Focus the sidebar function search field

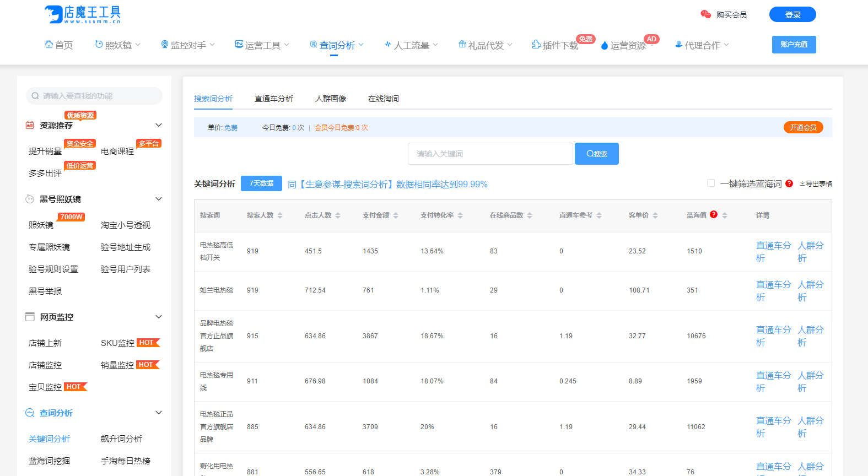94,96
